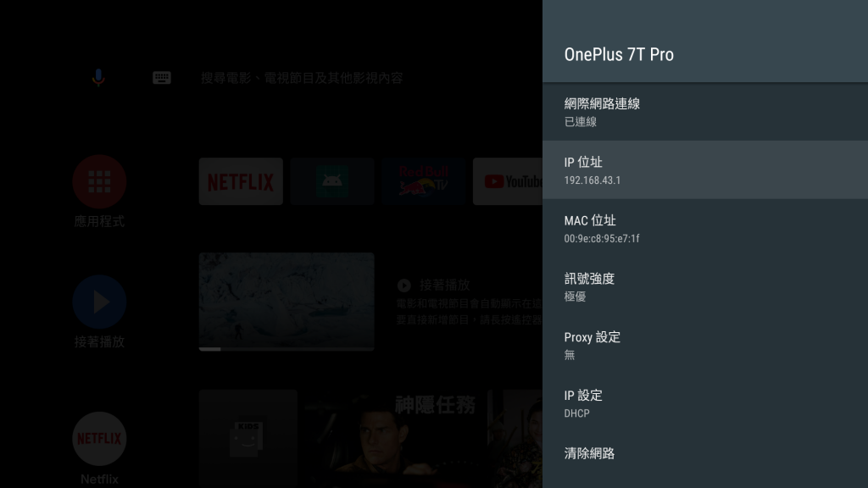Open the snowy play-next video thumbnail
The image size is (868, 488).
pos(287,301)
